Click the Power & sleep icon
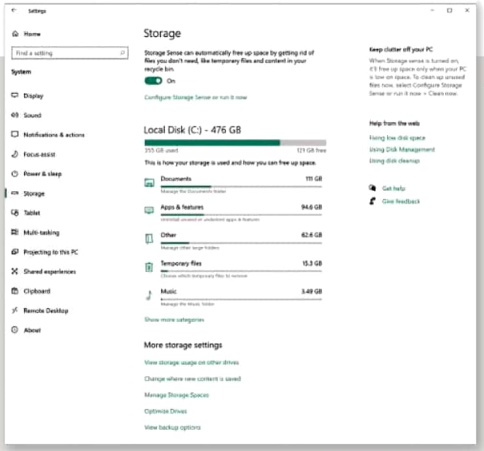 [x=15, y=174]
